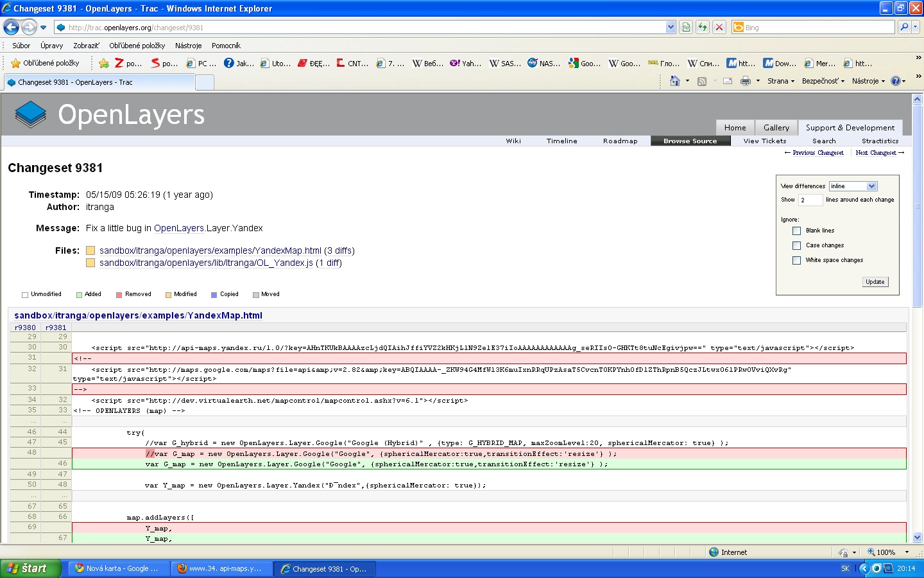Viewport: 924px width, 578px height.
Task: Open the address bar history dropdown
Action: [x=671, y=27]
